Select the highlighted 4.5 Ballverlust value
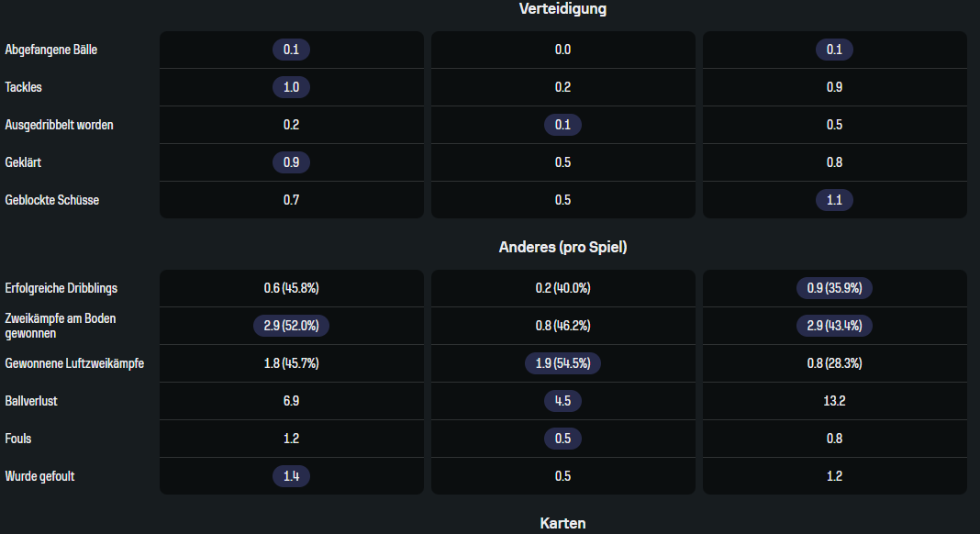The image size is (980, 534). point(562,401)
